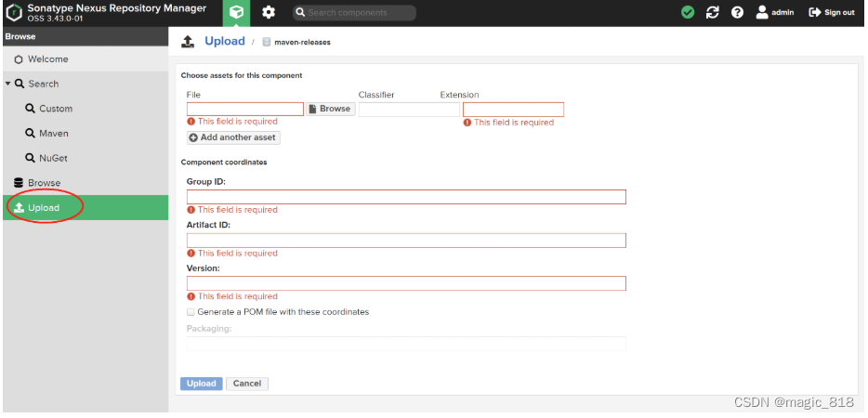Select Upload in the sidebar
This screenshot has height=418, width=868.
(85, 208)
